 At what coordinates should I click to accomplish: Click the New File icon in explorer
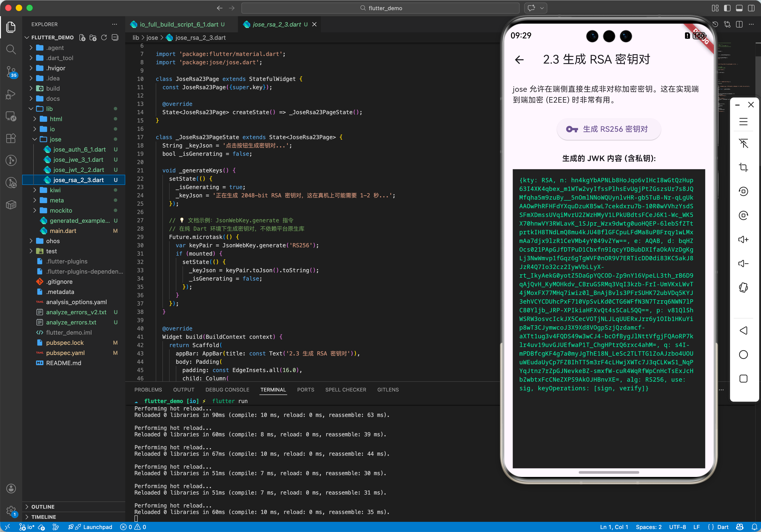tap(82, 37)
